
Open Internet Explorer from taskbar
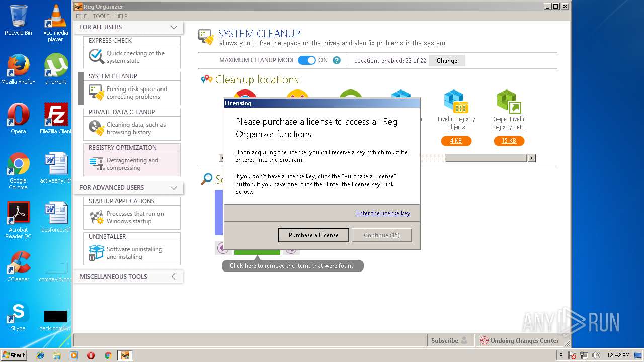(40, 355)
